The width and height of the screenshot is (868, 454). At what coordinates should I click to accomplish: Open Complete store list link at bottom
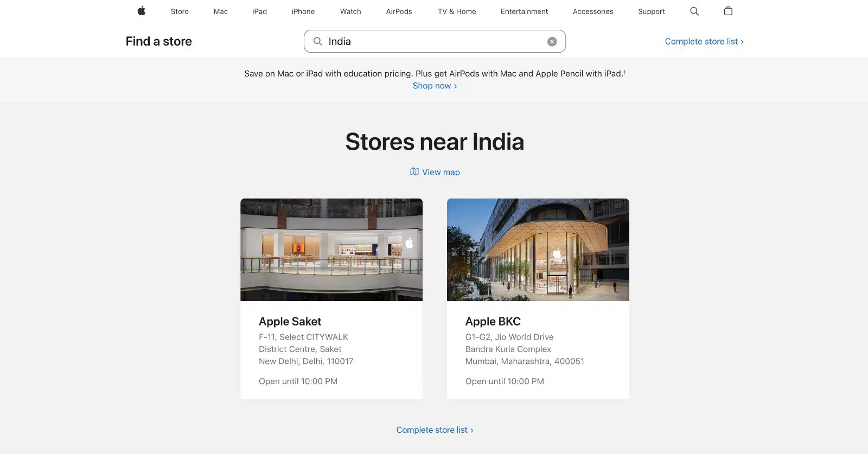point(435,430)
